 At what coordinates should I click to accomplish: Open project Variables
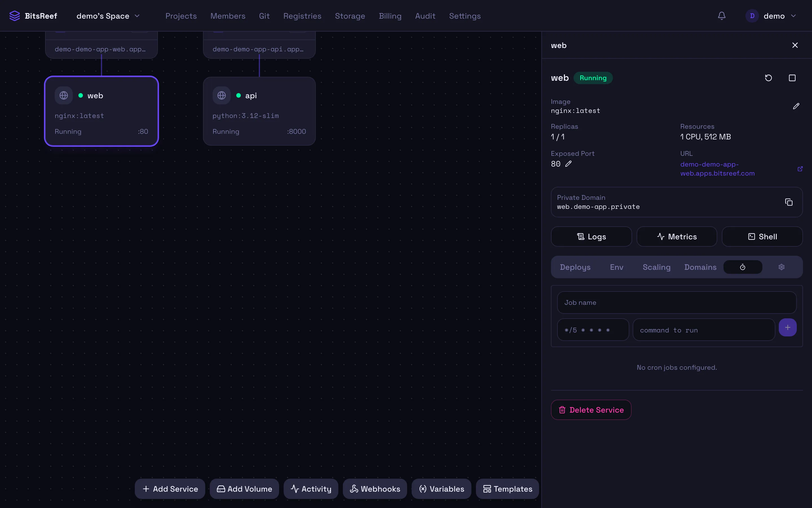(x=441, y=489)
